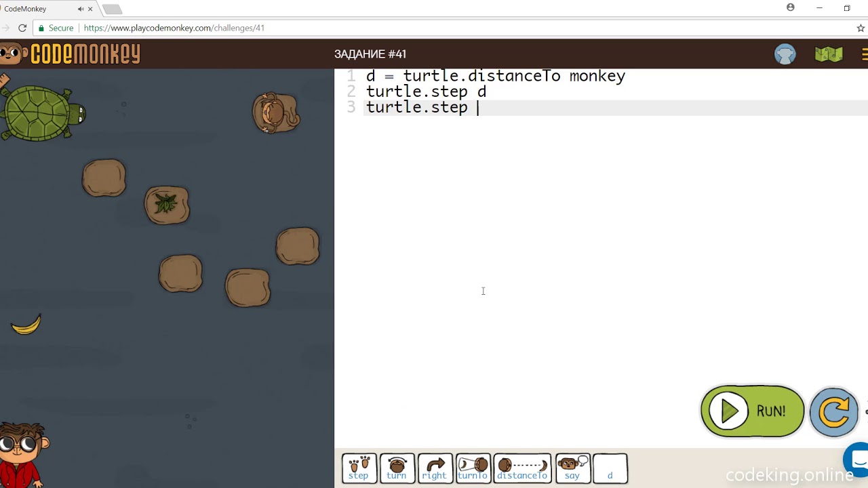
Task: Click the banana in the game scene
Action: tap(26, 325)
